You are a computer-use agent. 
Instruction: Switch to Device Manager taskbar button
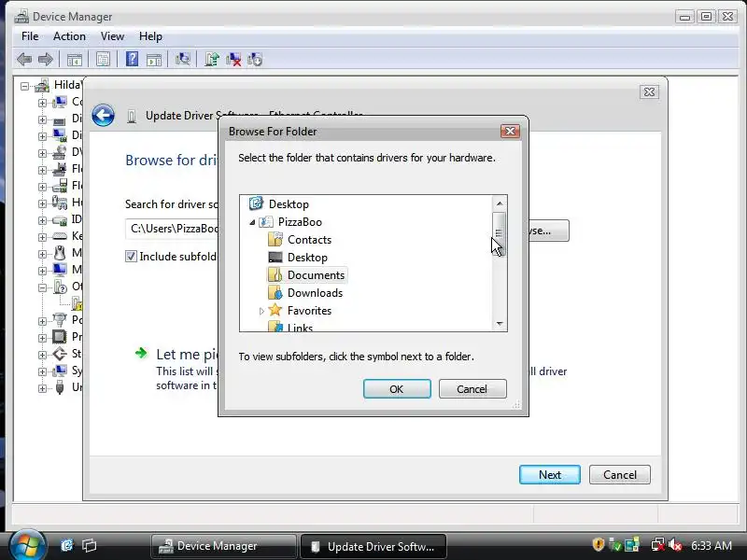pos(223,546)
